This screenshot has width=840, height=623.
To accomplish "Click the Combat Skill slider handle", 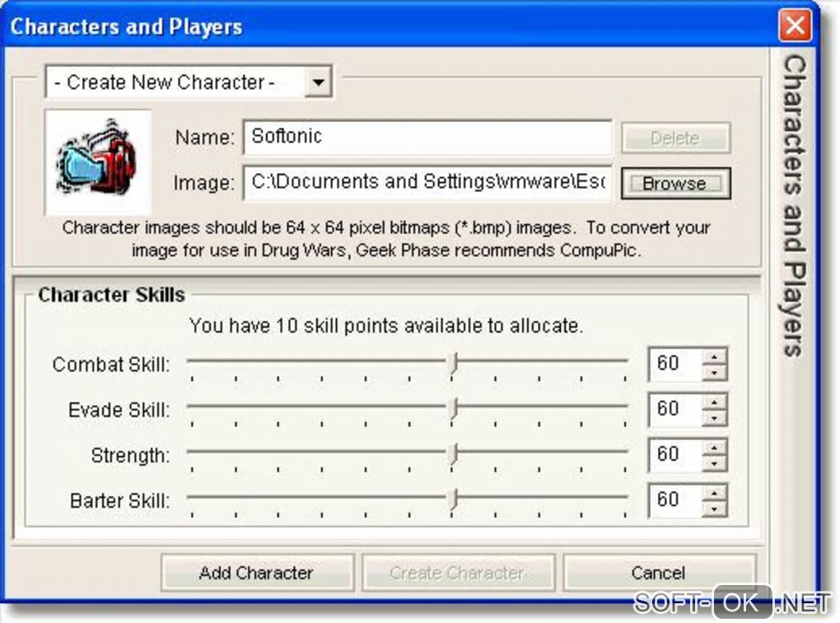I will 454,363.
